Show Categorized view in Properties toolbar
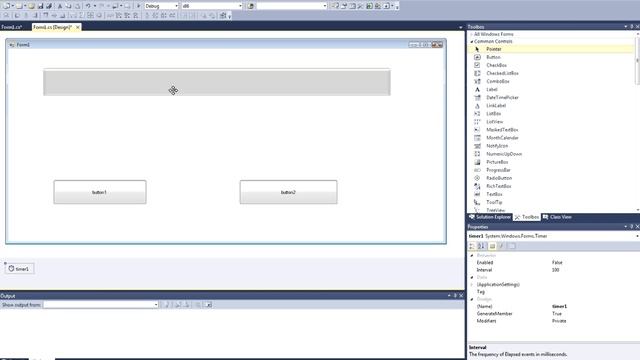Screen dimensions: 640x360 point(472,246)
